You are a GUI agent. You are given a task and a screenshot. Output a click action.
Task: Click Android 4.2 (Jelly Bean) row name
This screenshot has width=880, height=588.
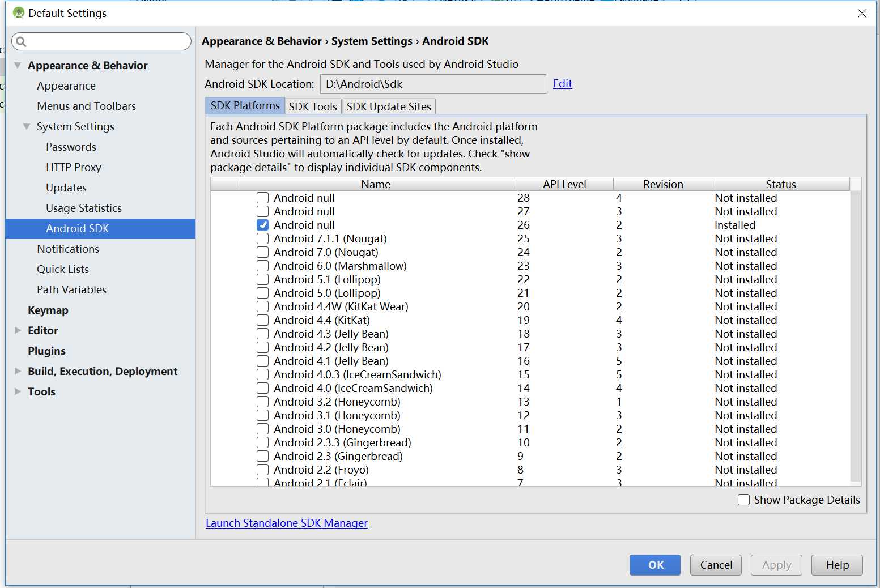331,347
